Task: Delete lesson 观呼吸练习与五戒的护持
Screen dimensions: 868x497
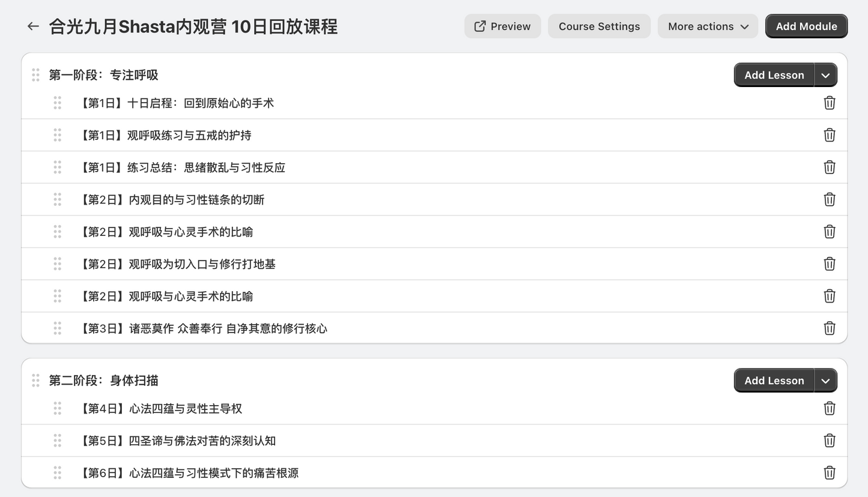Action: coord(830,135)
